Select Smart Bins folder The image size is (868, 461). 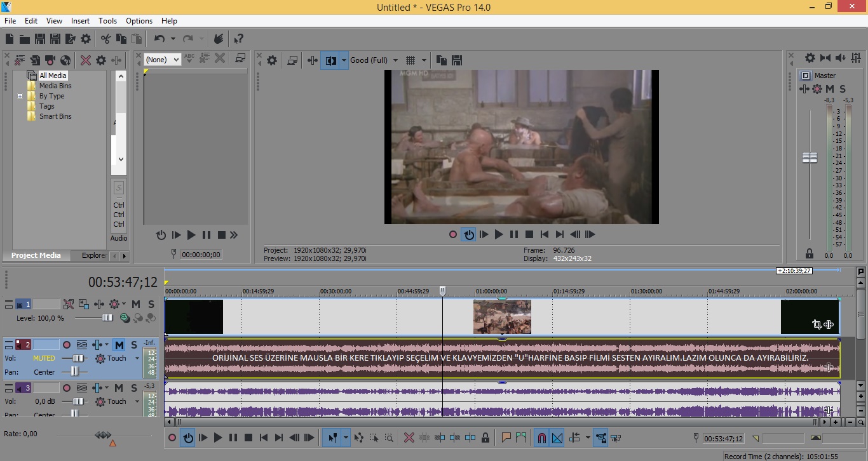[x=55, y=116]
